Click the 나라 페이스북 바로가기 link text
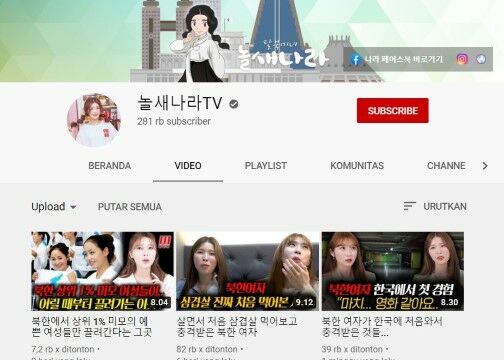Image resolution: width=504 pixels, height=360 pixels. [404, 60]
